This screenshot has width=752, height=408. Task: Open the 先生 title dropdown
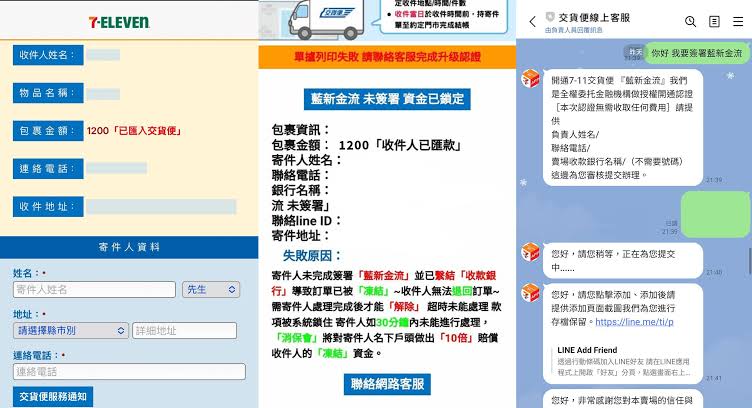click(x=211, y=290)
